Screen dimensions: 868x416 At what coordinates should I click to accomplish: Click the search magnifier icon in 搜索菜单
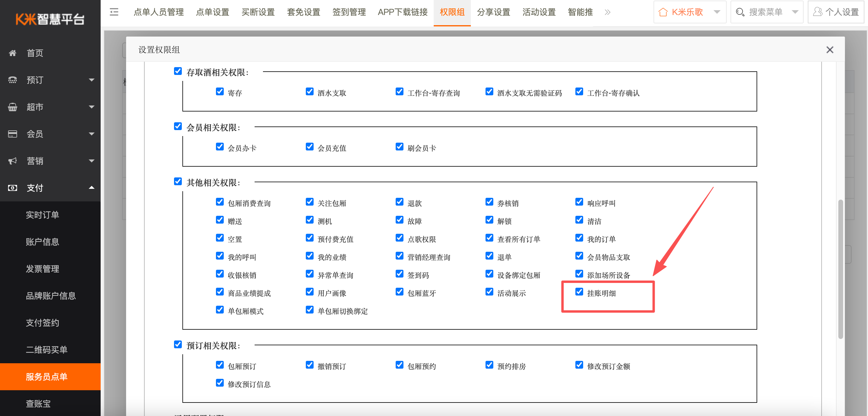pos(740,12)
